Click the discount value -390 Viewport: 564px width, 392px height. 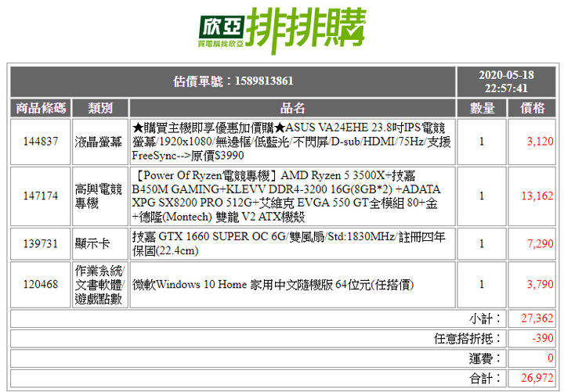click(543, 338)
